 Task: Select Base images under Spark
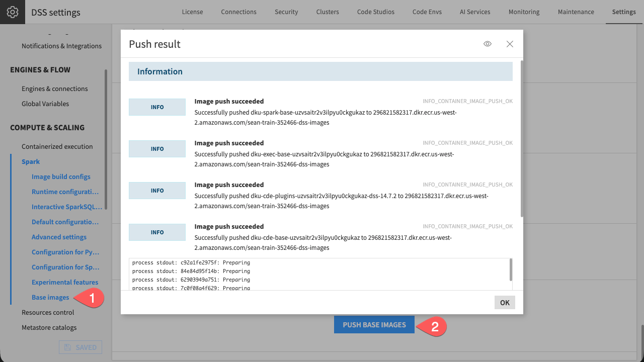click(50, 297)
